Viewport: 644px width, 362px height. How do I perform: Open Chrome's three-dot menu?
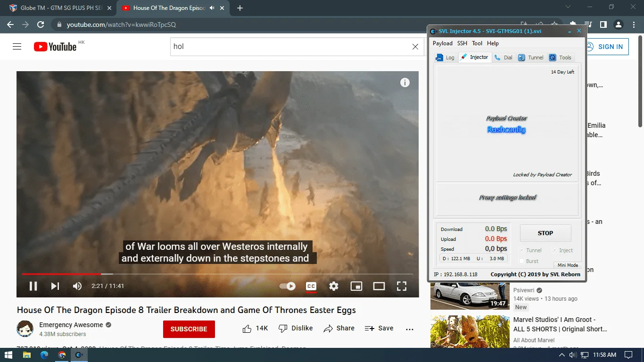(634, 25)
